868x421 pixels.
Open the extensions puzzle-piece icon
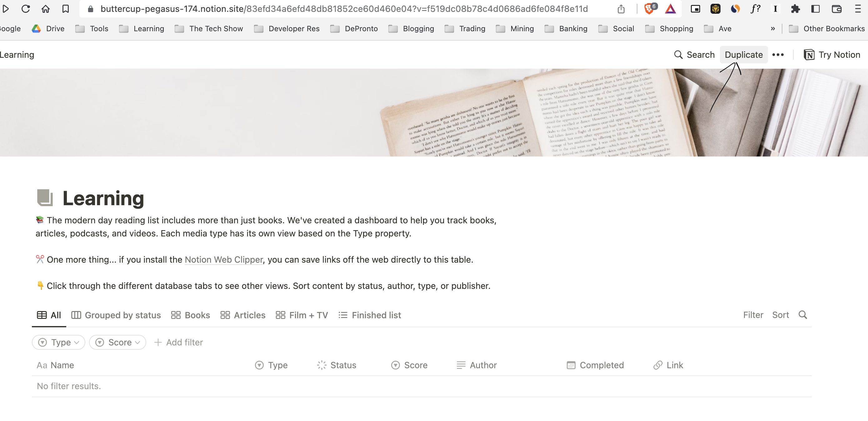[795, 9]
